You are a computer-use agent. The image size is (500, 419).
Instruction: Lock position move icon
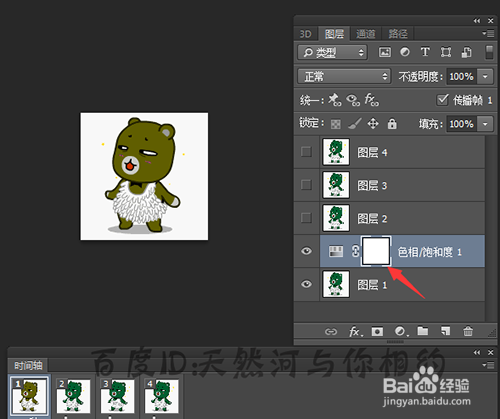373,124
